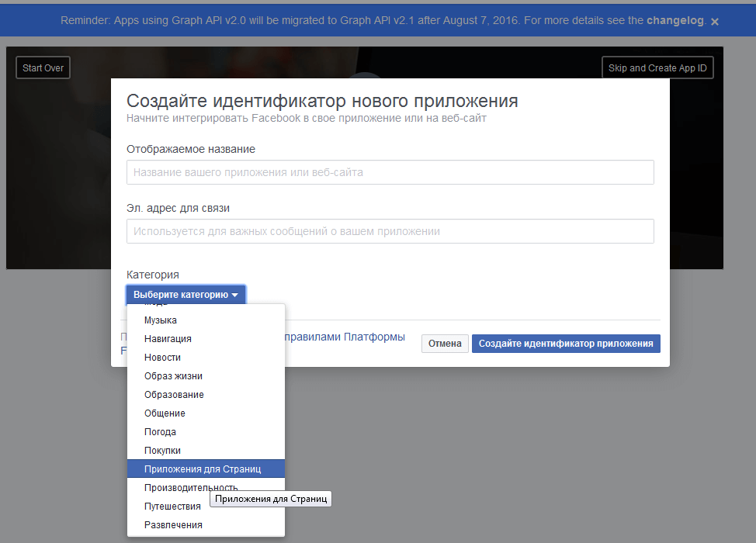Screen dimensions: 756x543
Task: Select the Музыка category
Action: [206, 320]
